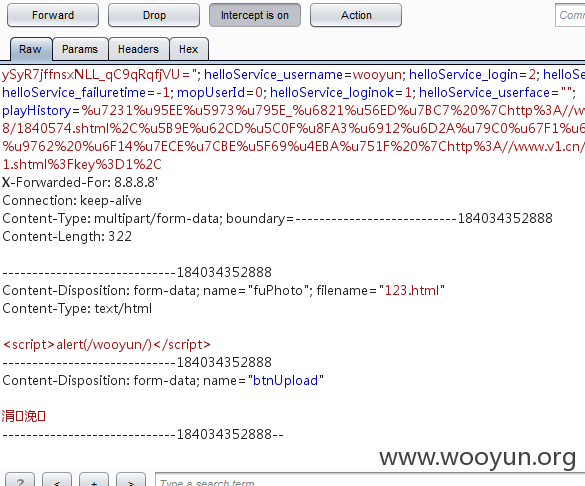The width and height of the screenshot is (585, 486).
Task: Click the multipart/form-data Content-Type header line
Action: click(277, 219)
